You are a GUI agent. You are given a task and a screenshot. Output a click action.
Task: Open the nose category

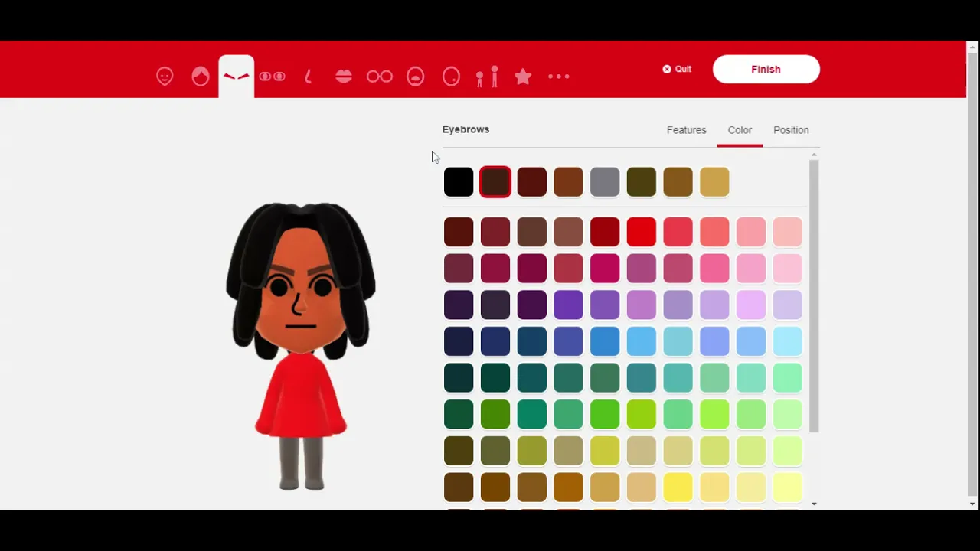pyautogui.click(x=308, y=77)
